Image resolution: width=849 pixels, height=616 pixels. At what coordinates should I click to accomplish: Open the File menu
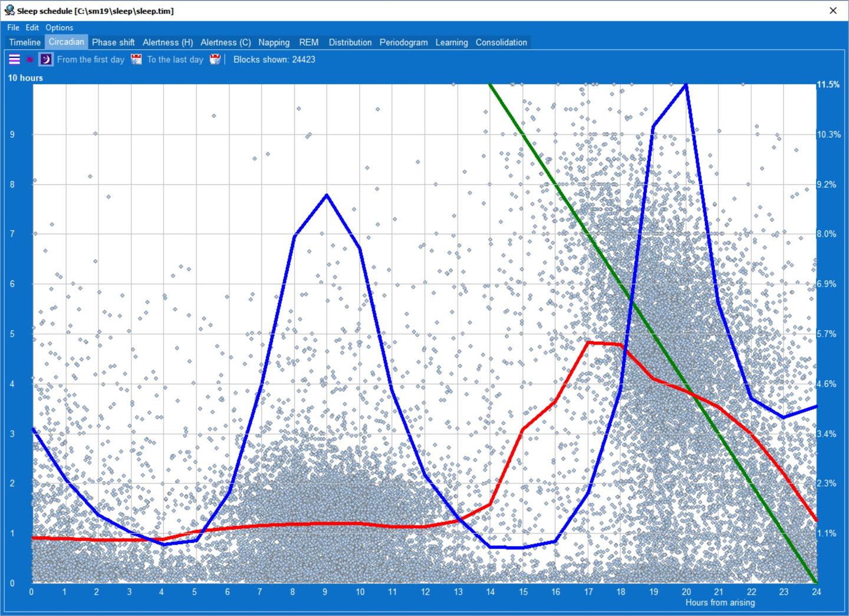click(13, 27)
